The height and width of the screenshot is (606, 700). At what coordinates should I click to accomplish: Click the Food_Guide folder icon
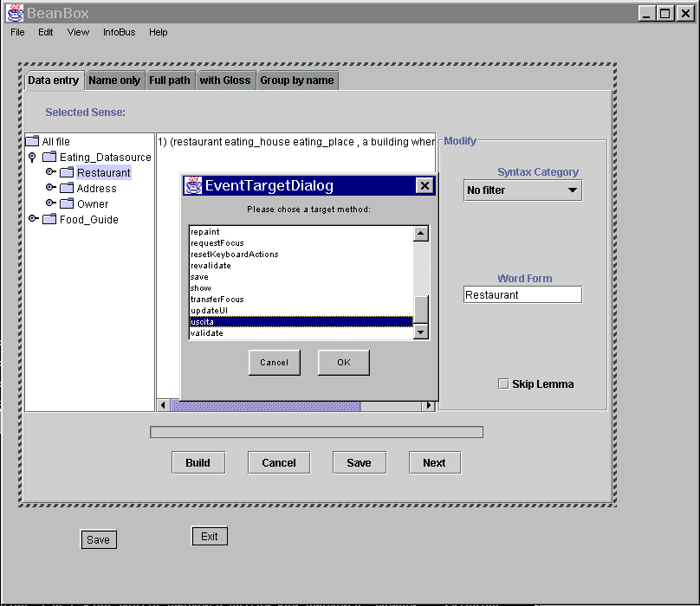[x=49, y=220]
